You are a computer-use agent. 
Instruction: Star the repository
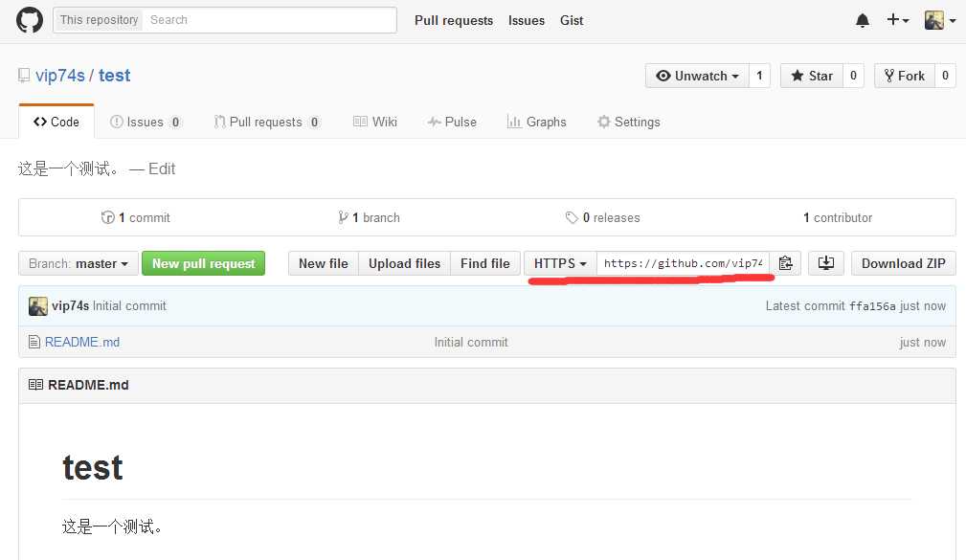coord(811,76)
